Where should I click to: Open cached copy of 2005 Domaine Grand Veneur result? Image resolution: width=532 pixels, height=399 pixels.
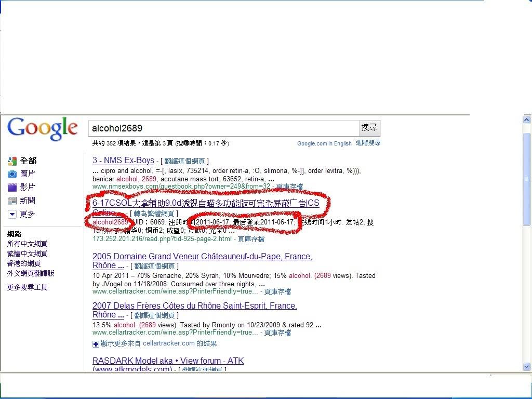coord(277,292)
